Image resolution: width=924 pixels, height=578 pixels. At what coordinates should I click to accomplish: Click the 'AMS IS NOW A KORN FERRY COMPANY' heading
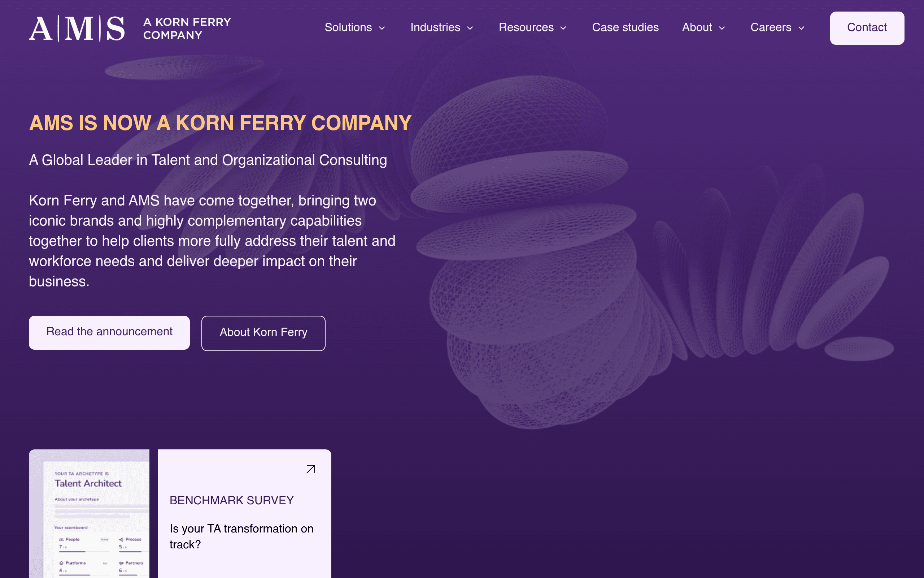click(220, 123)
